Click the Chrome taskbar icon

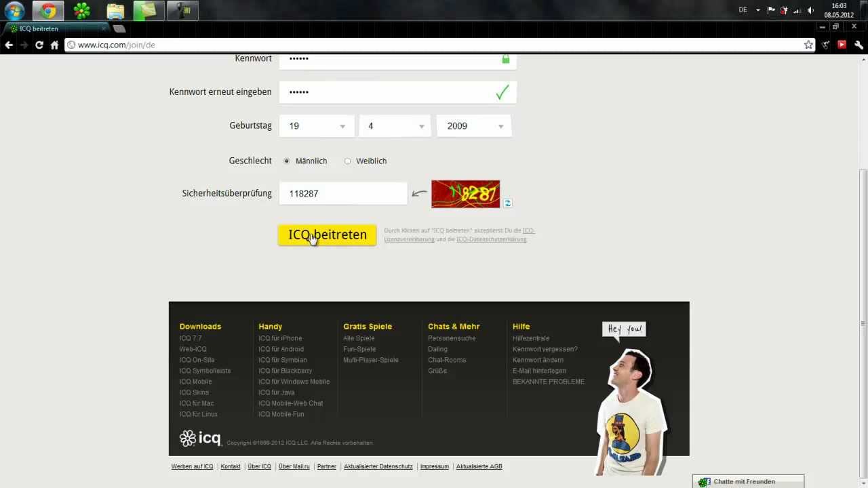tap(47, 10)
